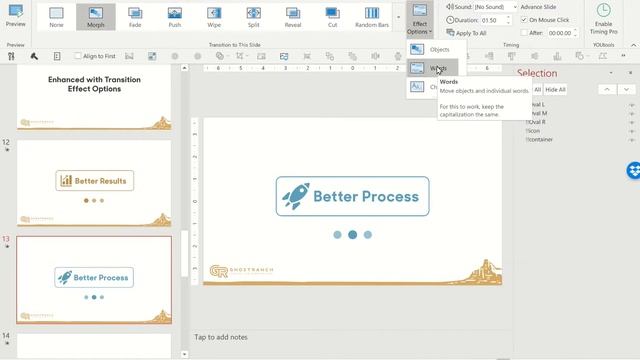Apply the Wipe transition
640x360 pixels.
pos(214,17)
